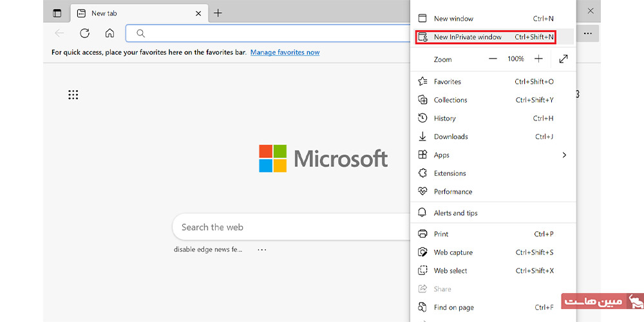Open Performance from the menu

[x=493, y=192]
